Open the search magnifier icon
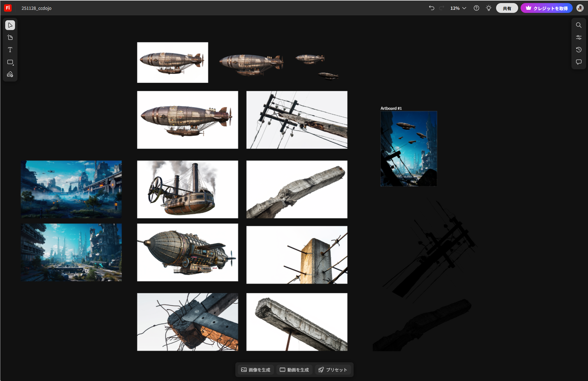This screenshot has height=381, width=588. coord(579,25)
